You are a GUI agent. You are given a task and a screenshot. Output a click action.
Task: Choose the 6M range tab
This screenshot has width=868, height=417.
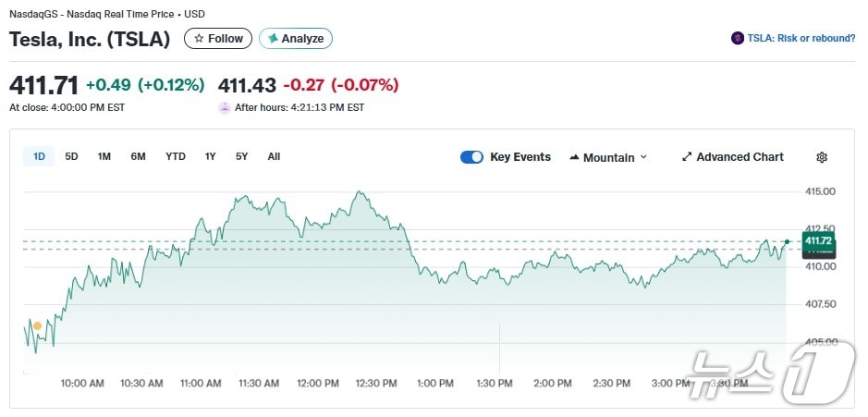138,156
